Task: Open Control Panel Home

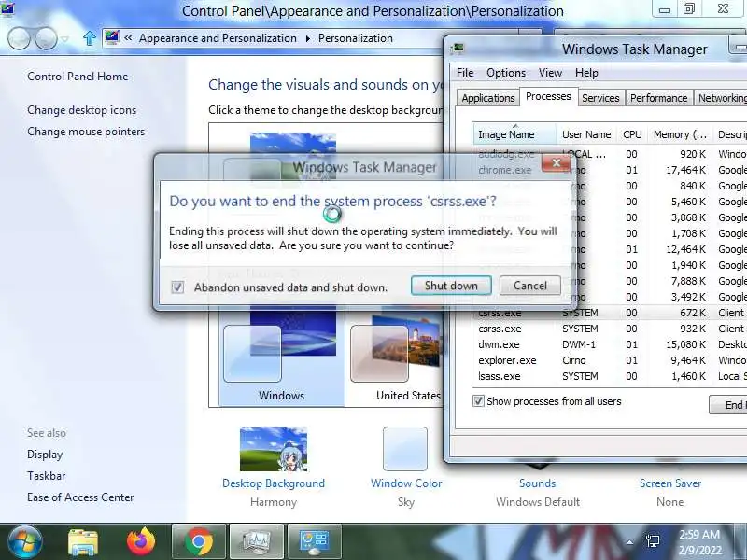Action: pos(78,77)
